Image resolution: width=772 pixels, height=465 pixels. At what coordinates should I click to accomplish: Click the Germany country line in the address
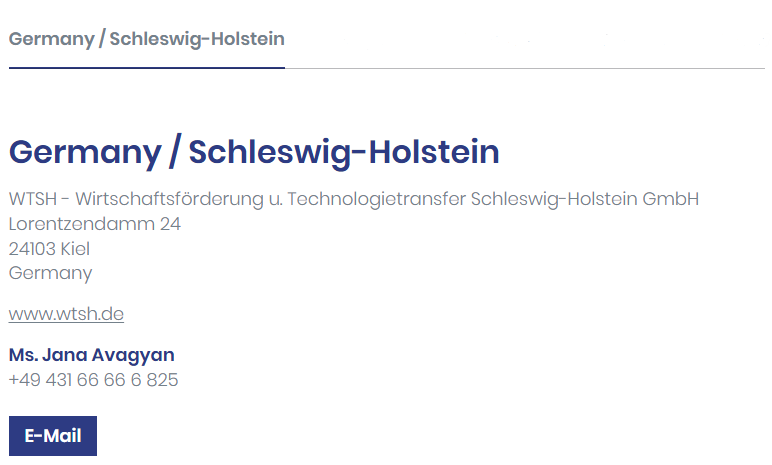(x=50, y=273)
